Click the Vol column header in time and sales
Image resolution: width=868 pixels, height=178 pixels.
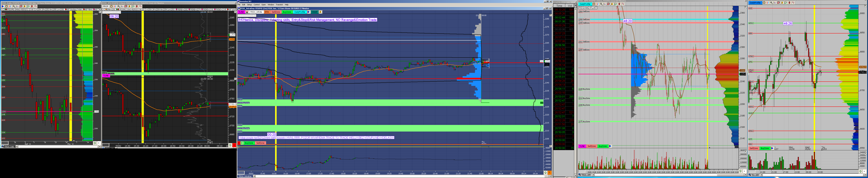[570, 6]
